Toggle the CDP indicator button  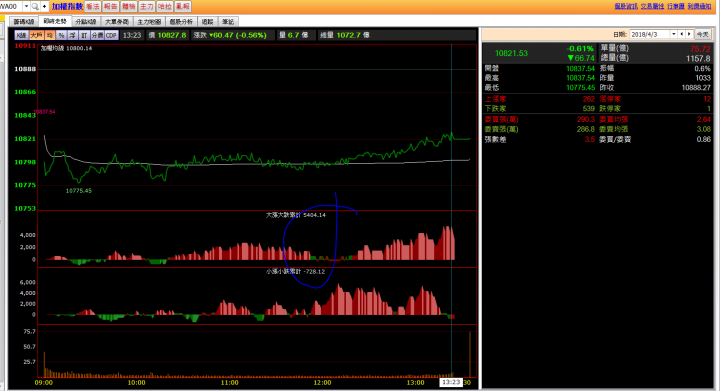point(111,35)
